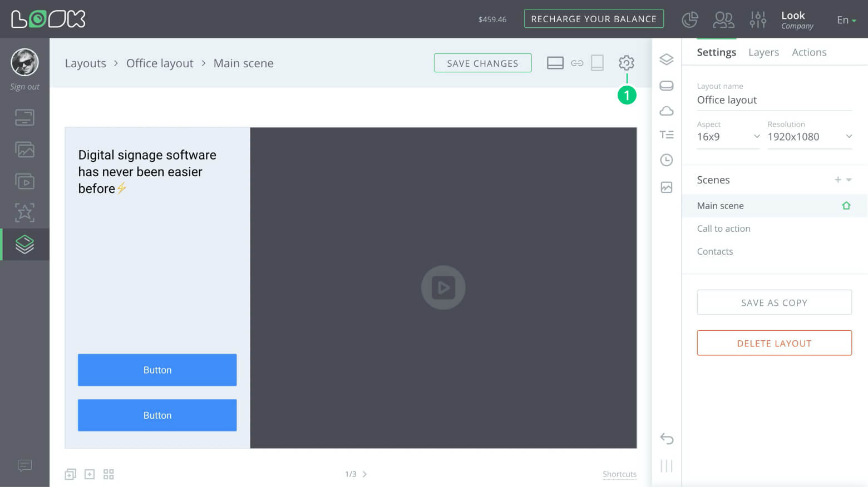Viewport: 868px width, 487px height.
Task: Switch to portrait screen orientation icon
Action: (x=597, y=63)
